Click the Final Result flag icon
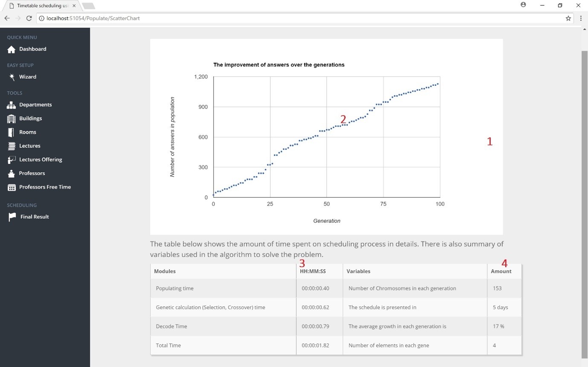The height and width of the screenshot is (367, 588). click(12, 217)
